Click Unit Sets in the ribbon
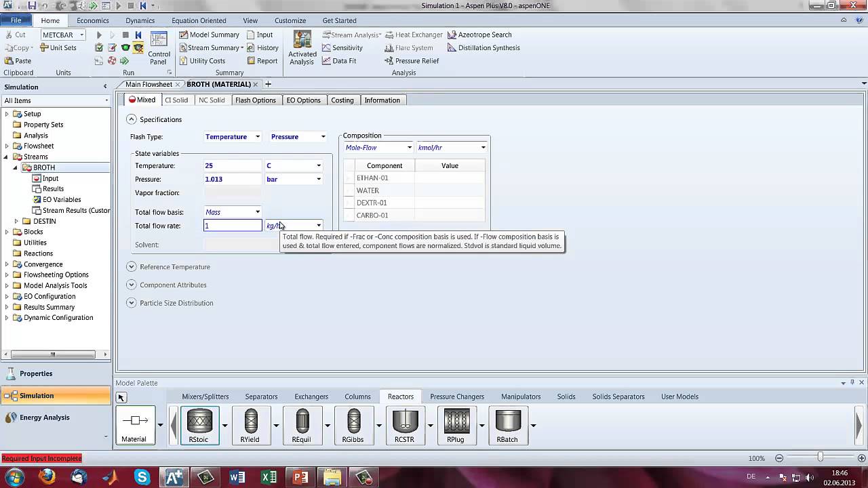The height and width of the screenshot is (488, 868). click(x=58, y=47)
